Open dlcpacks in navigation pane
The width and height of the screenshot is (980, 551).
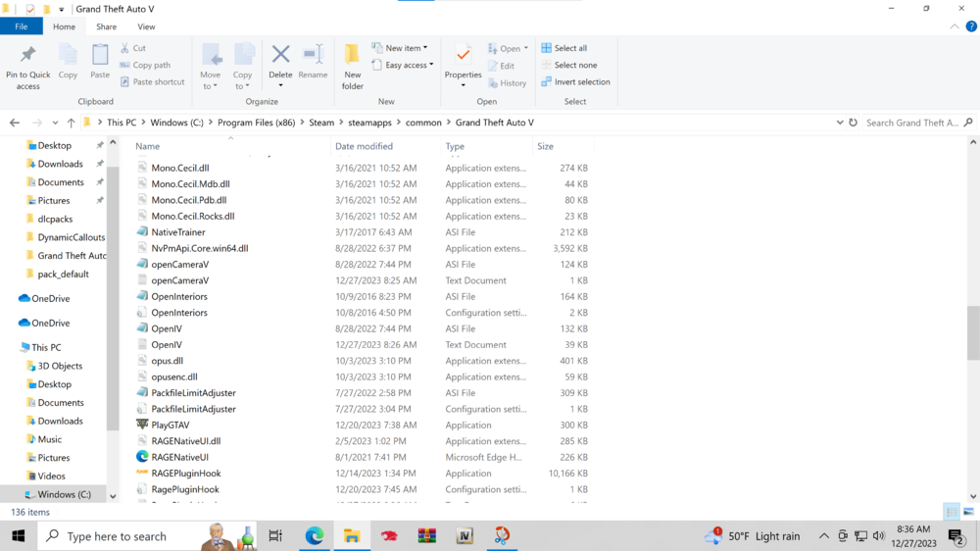tap(55, 219)
